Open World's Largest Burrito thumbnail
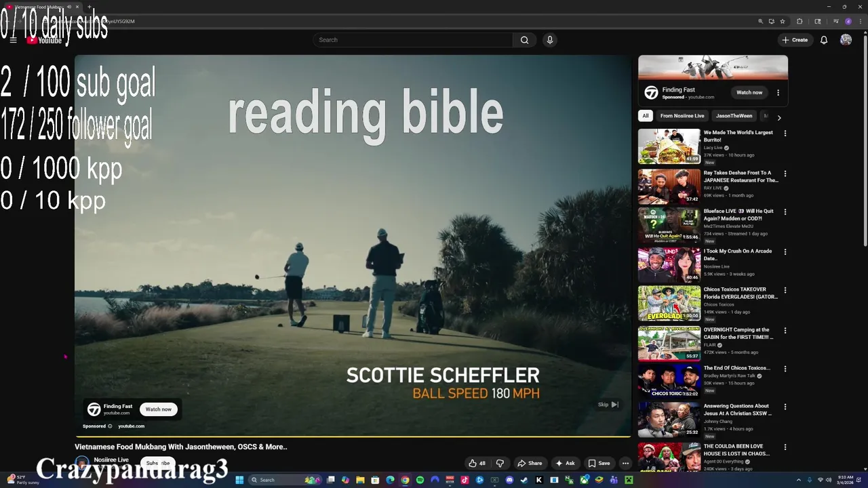868x488 pixels. (x=669, y=146)
